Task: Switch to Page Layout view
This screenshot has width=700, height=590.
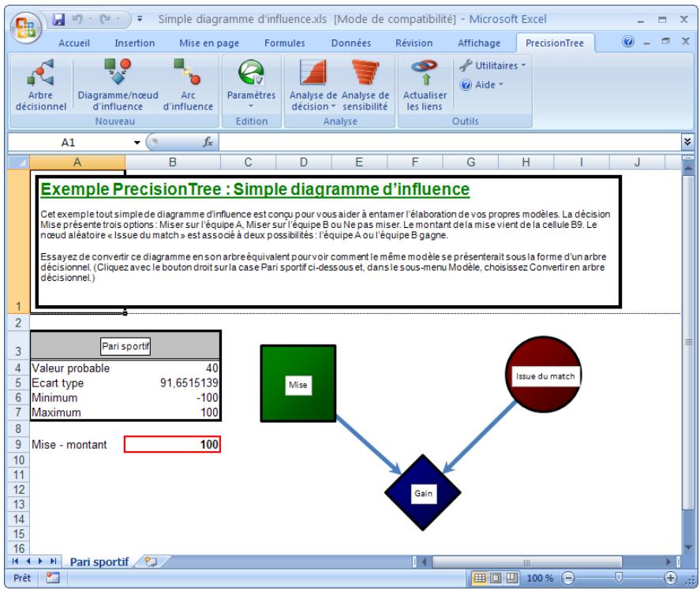Action: 496,578
